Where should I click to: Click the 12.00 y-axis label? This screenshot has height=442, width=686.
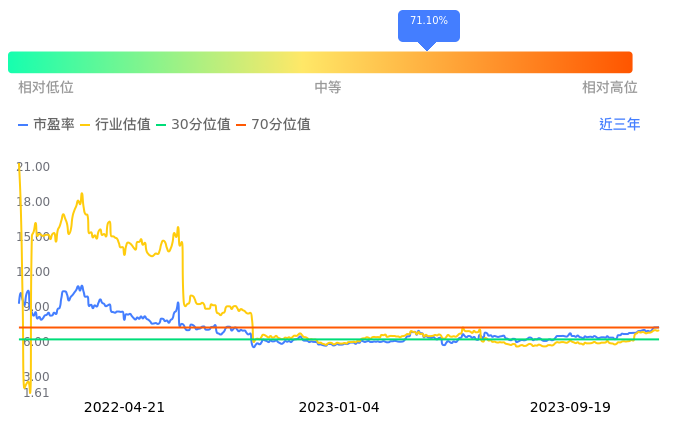[x=34, y=272]
